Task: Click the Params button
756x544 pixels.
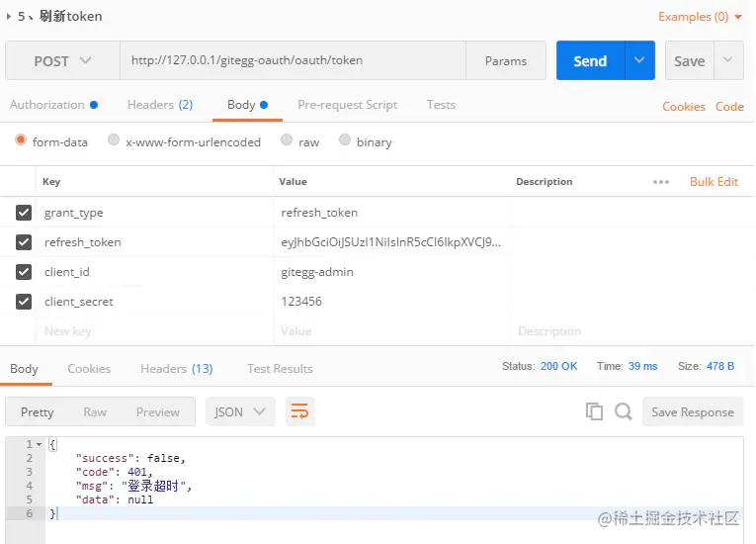Action: point(506,60)
